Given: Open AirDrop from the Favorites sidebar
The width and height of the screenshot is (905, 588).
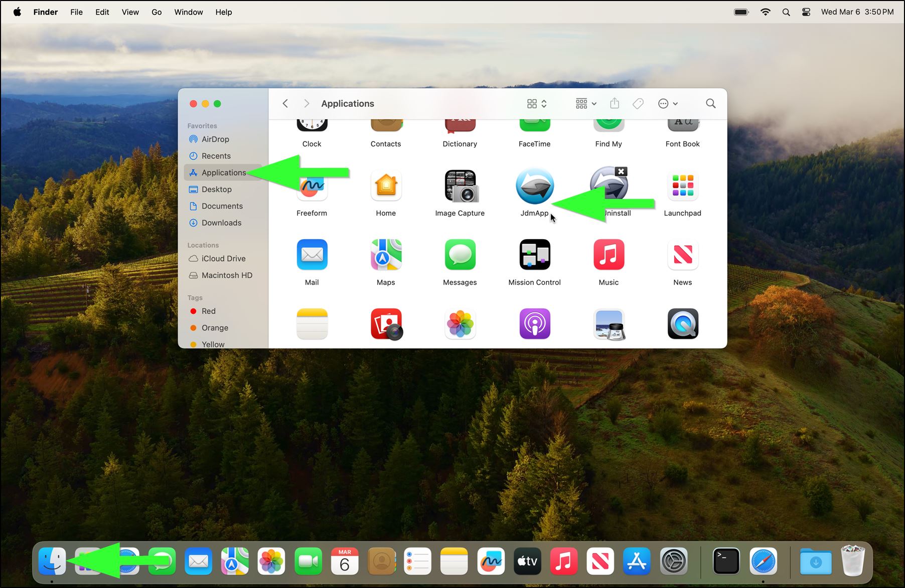Looking at the screenshot, I should (215, 139).
